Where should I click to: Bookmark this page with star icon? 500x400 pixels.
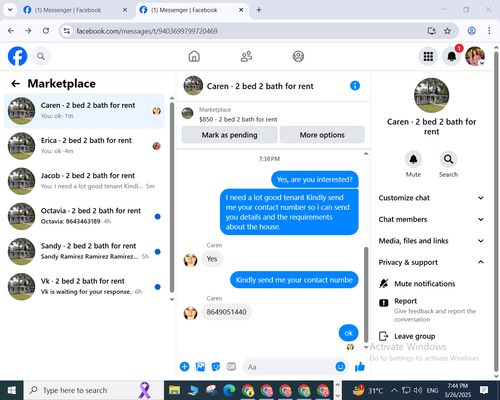click(x=447, y=31)
